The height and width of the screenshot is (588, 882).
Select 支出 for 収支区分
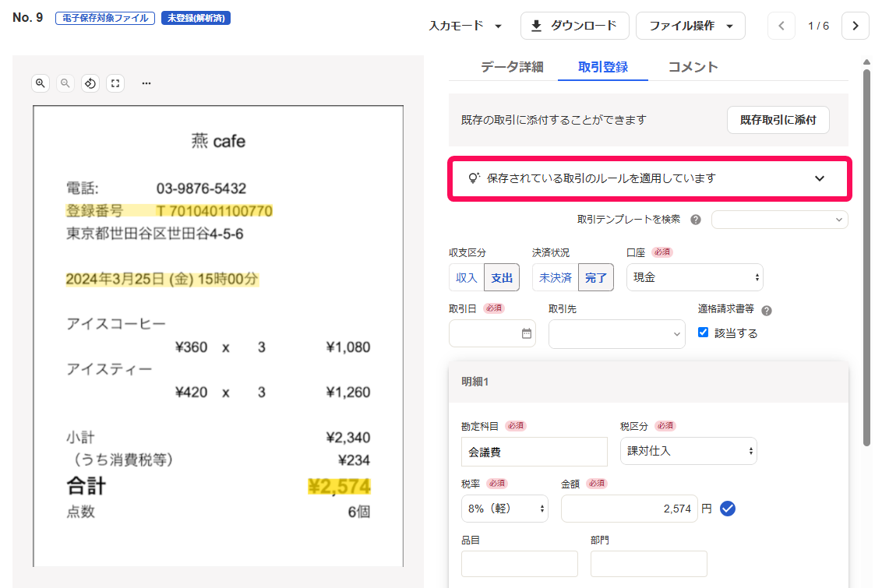502,278
